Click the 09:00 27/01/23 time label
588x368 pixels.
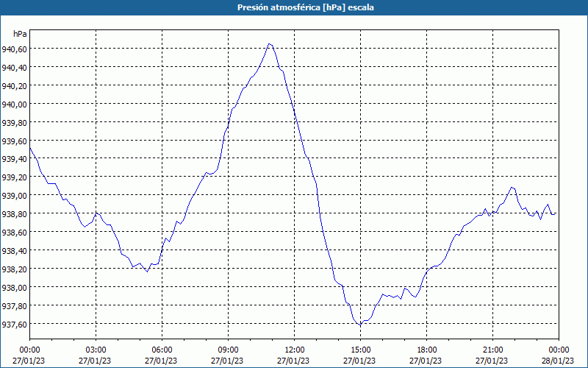coord(227,355)
